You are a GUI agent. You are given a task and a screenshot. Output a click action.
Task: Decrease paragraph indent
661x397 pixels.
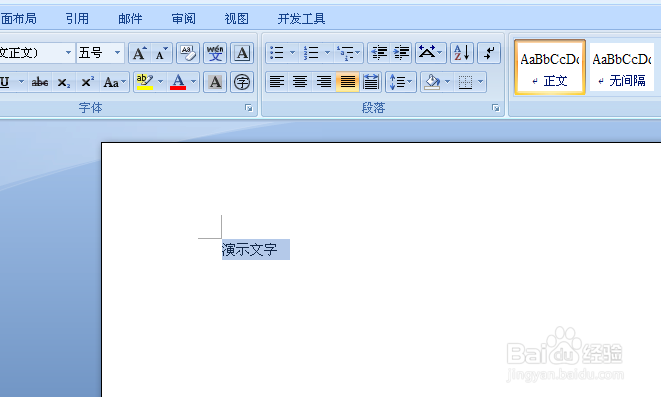tap(379, 53)
